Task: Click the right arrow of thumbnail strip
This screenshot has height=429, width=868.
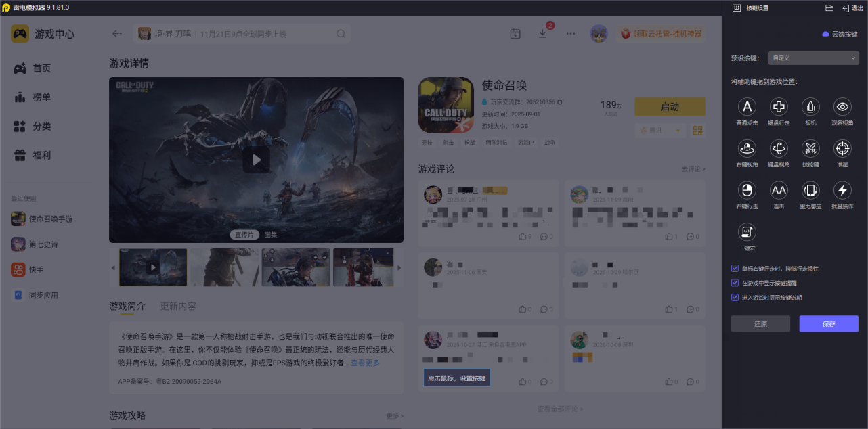Action: (x=399, y=268)
